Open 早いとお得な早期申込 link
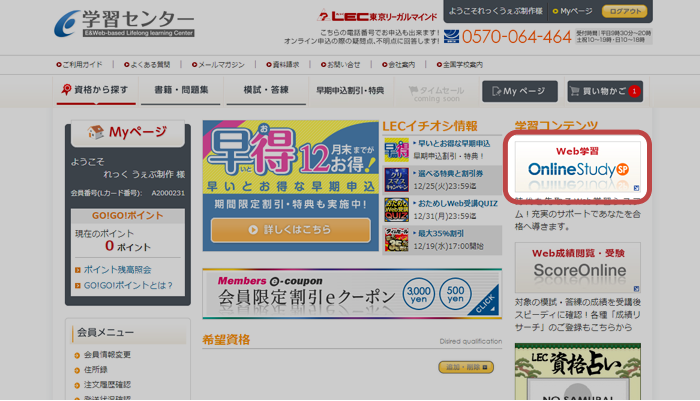Image resolution: width=700 pixels, height=401 pixels. point(454,144)
